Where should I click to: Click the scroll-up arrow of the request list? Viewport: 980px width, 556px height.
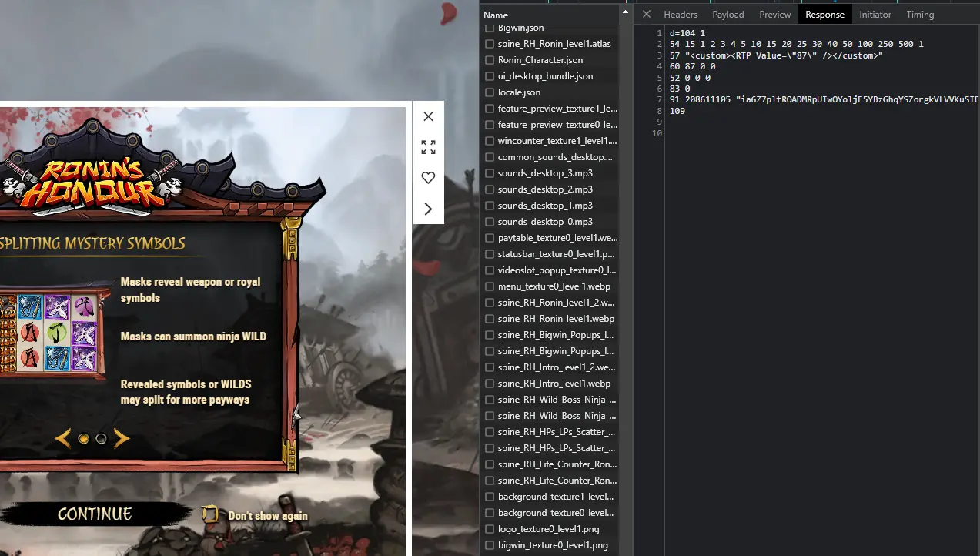pos(626,13)
